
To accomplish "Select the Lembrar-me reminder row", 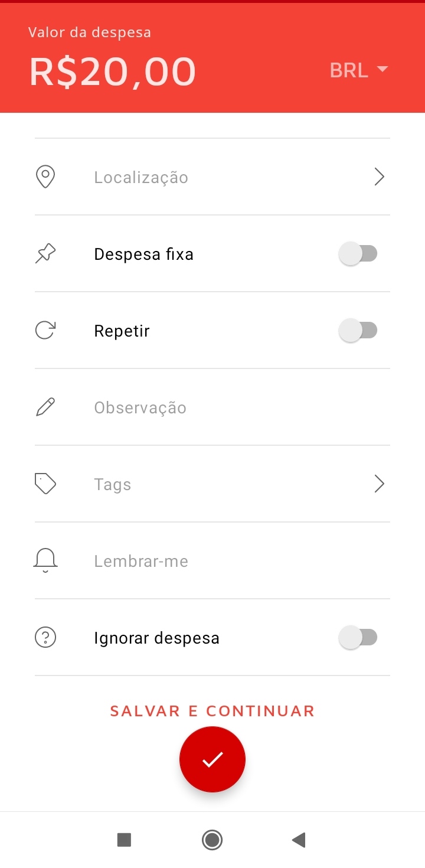I will (212, 561).
